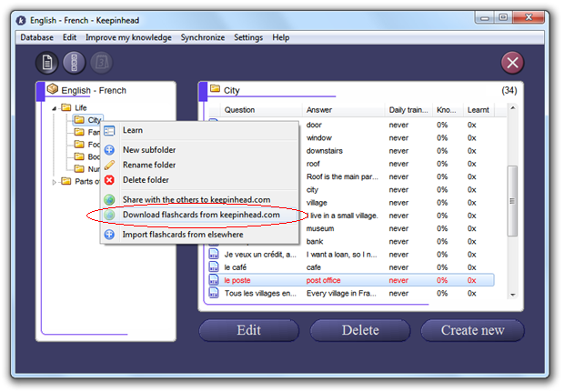
Task: Click the 'village' answer cell
Action: click(317, 203)
